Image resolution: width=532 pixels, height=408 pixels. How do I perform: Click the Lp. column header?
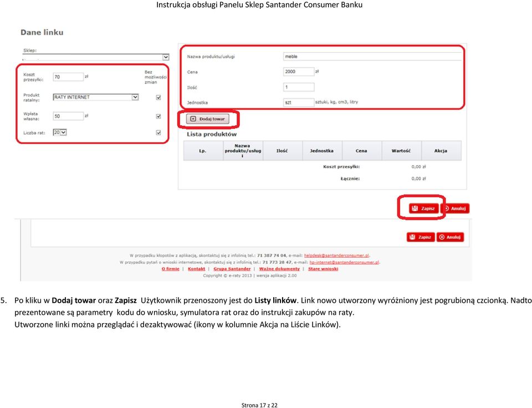click(203, 151)
